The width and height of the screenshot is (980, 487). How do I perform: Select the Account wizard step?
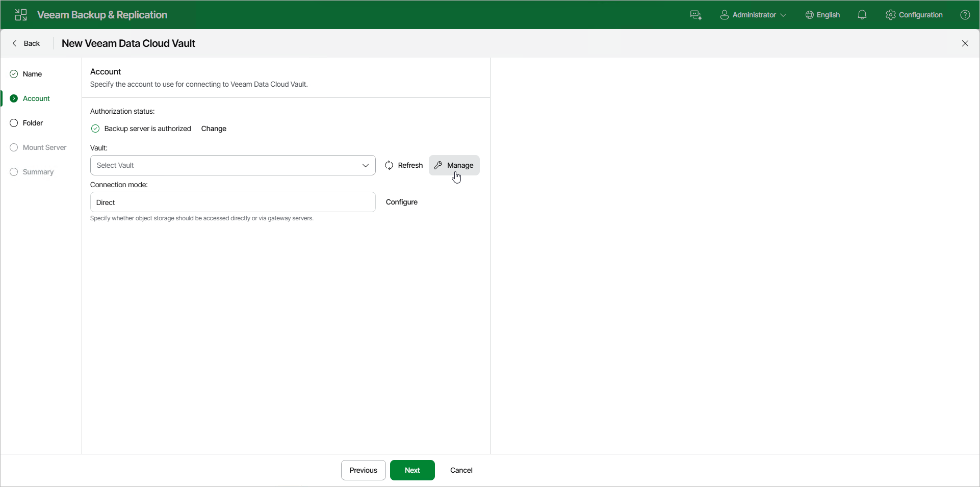[x=31, y=98]
